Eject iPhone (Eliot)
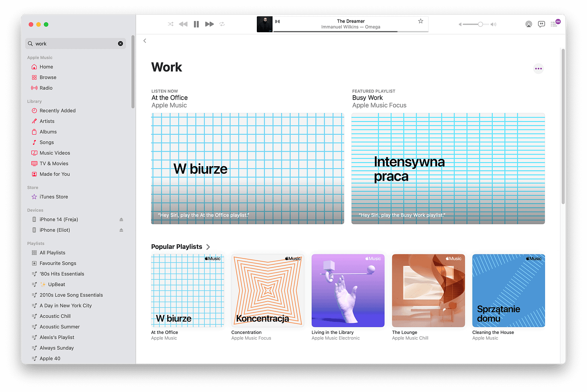The height and width of the screenshot is (392, 587). pyautogui.click(x=121, y=230)
